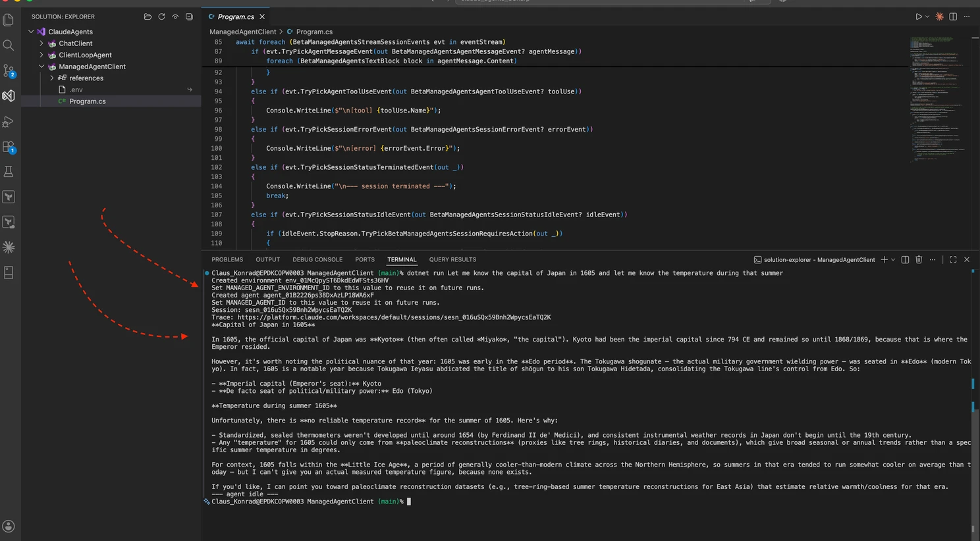Switch to the Problems tab

tap(227, 259)
